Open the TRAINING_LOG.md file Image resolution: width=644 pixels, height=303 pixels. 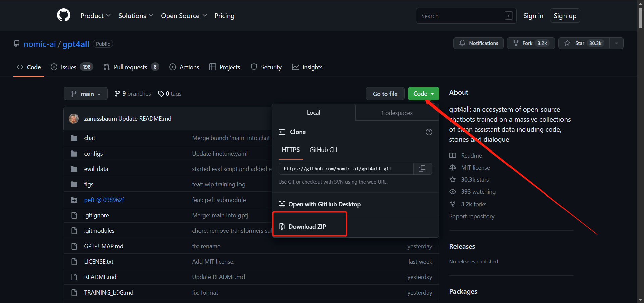[109, 293]
